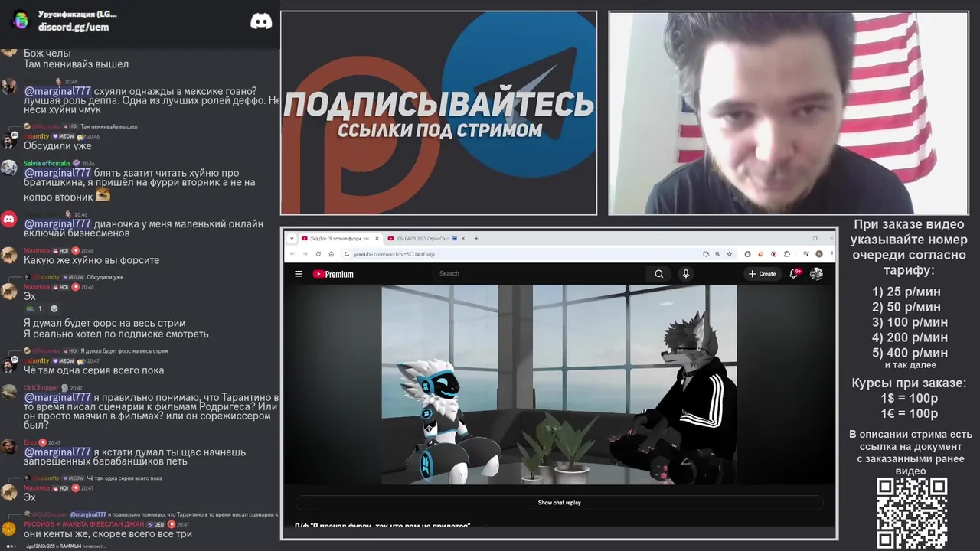This screenshot has height=551, width=980.
Task: Open the YouTube account avatar menu
Action: click(816, 274)
